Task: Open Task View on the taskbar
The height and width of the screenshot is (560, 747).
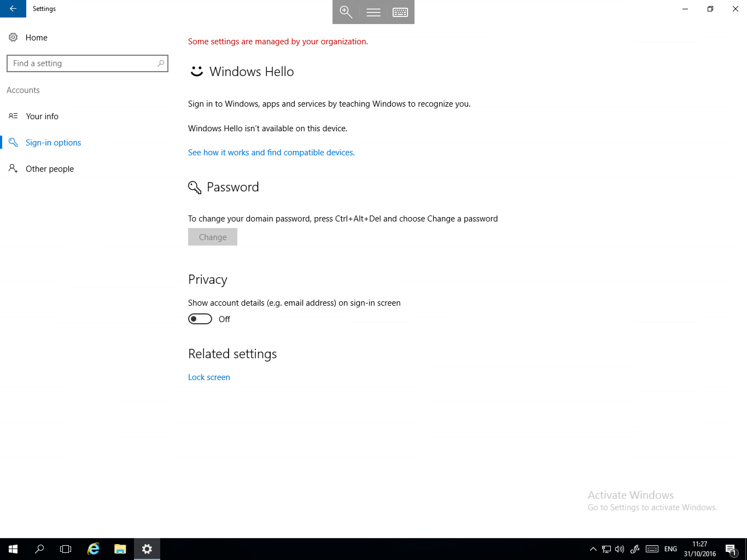Action: pos(66,549)
